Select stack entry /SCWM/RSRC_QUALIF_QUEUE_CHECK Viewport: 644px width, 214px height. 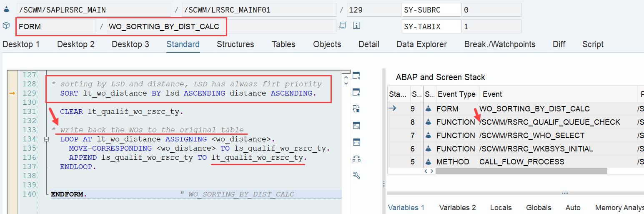(550, 122)
